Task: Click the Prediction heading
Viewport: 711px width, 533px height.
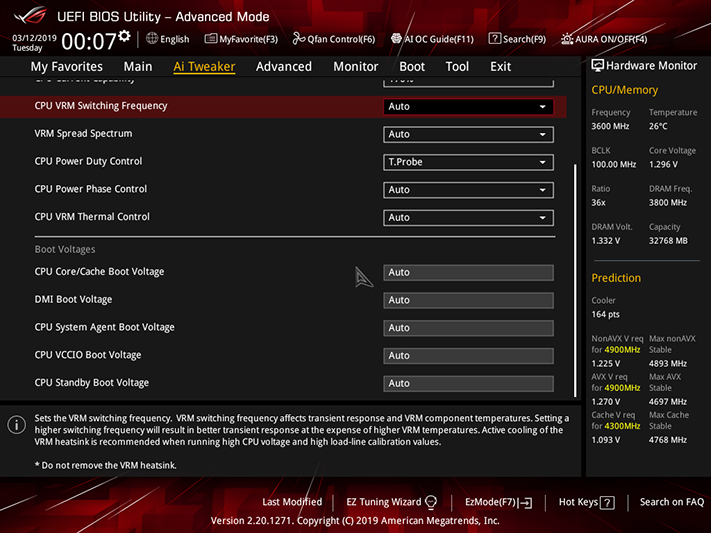Action: pos(616,278)
